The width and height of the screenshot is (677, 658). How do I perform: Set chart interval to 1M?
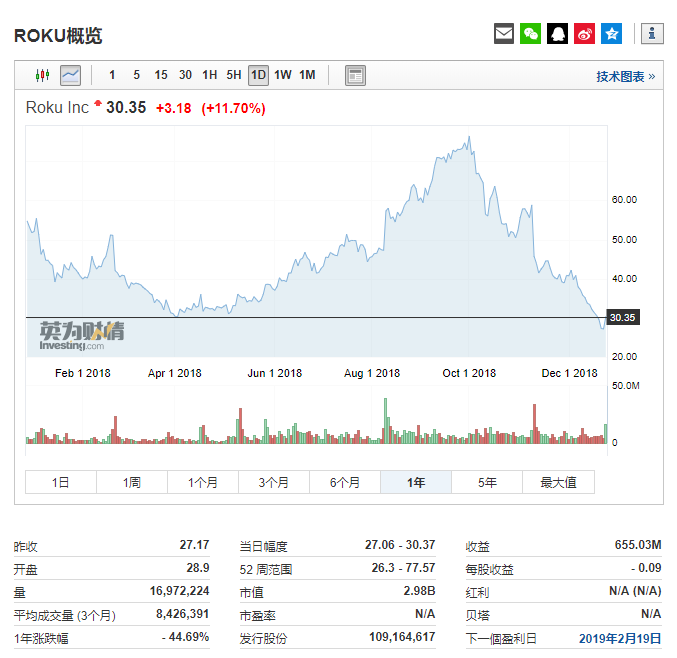click(x=307, y=75)
